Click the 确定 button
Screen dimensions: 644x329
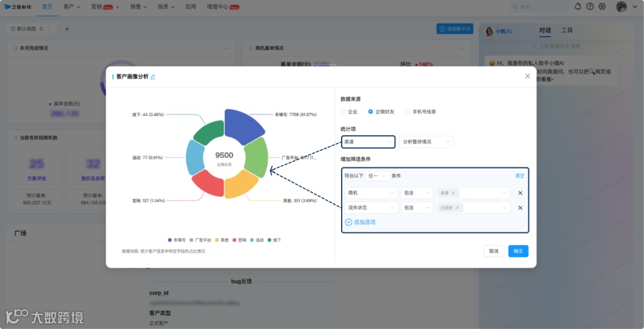tap(518, 251)
